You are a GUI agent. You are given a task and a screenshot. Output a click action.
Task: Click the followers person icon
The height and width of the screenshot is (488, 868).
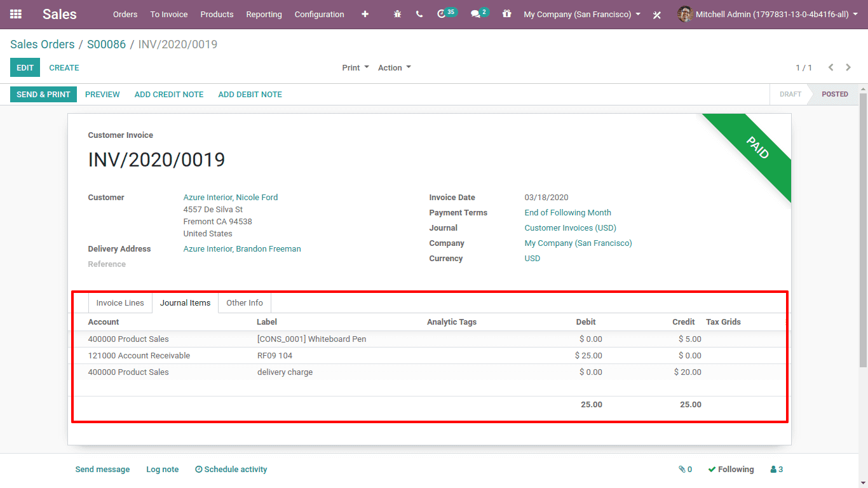tap(776, 470)
